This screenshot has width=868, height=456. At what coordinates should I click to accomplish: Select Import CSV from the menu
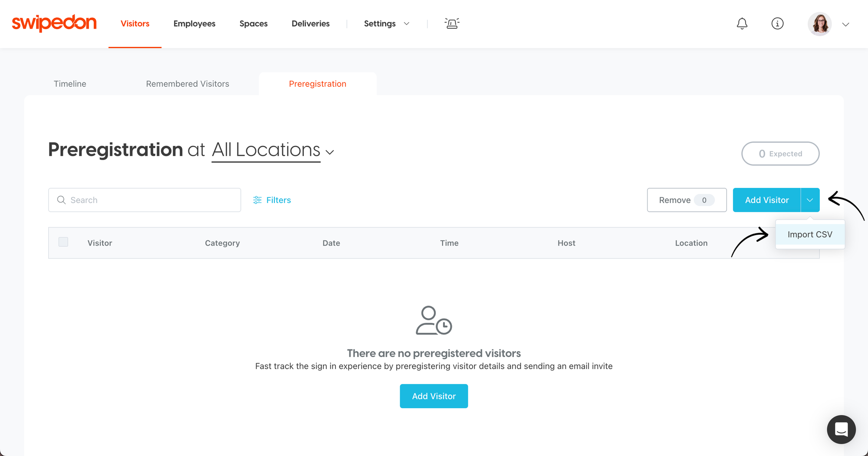pos(810,234)
